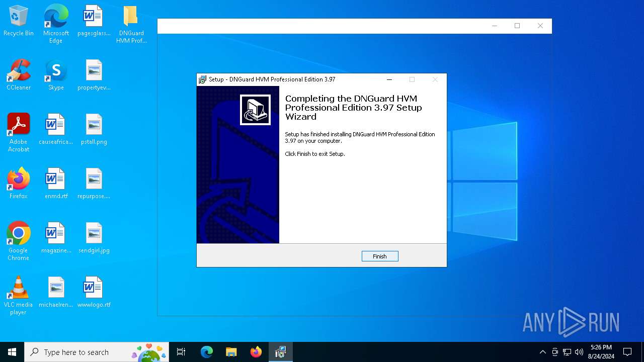This screenshot has width=644, height=362.
Task: Select the Firefox desktop shortcut
Action: click(19, 184)
